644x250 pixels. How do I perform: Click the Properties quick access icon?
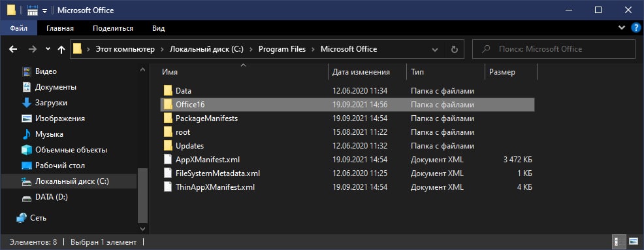click(x=33, y=10)
